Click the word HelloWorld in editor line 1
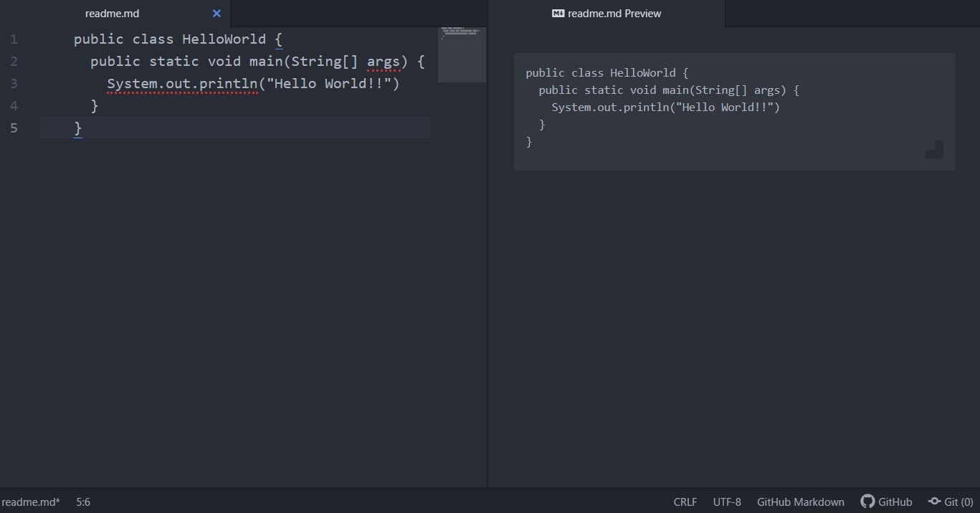This screenshot has height=513, width=980. tap(224, 39)
